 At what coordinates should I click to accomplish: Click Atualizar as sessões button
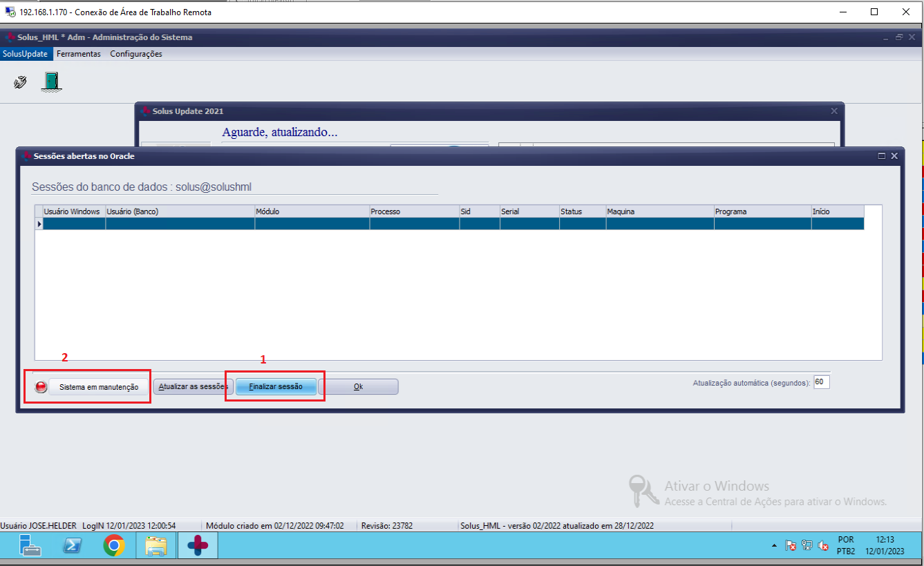click(194, 387)
